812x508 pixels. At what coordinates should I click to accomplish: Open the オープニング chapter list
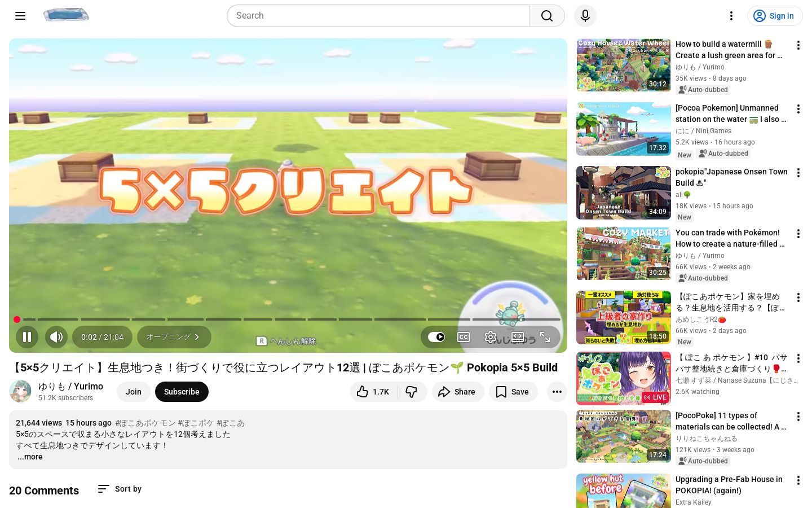click(174, 337)
